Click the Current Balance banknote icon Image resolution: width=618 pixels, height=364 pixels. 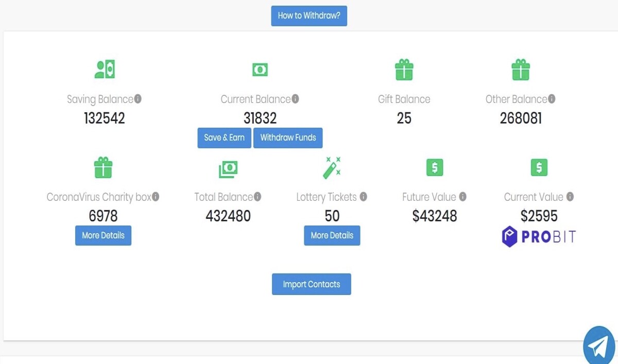point(260,70)
